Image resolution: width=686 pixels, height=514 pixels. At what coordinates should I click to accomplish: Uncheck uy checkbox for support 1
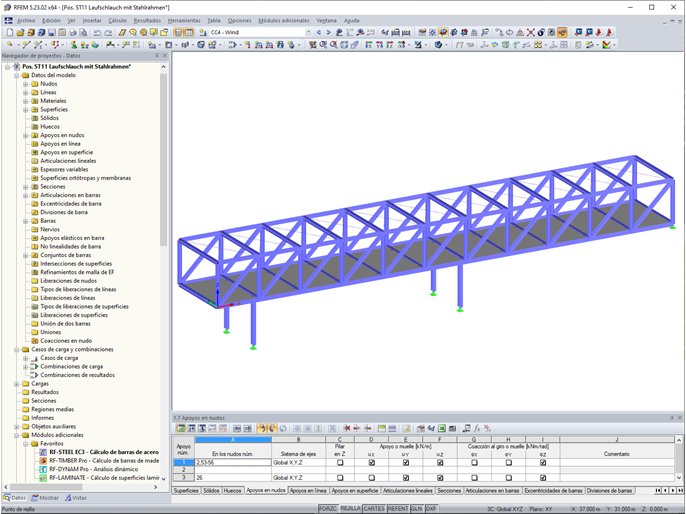click(406, 462)
